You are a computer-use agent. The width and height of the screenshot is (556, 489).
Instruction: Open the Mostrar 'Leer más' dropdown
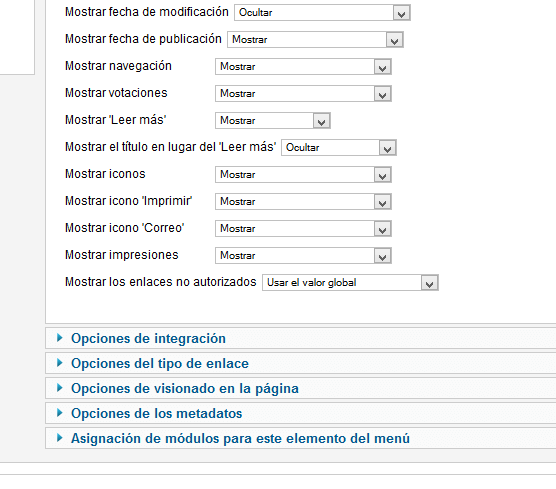[x=273, y=121]
